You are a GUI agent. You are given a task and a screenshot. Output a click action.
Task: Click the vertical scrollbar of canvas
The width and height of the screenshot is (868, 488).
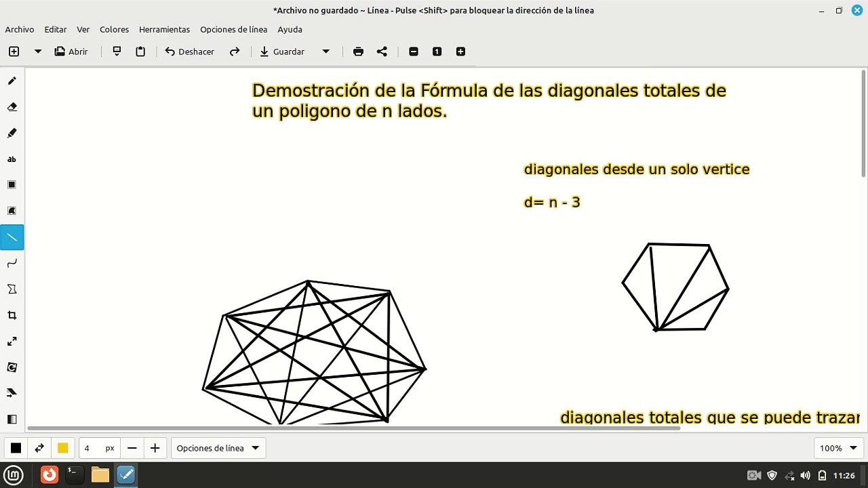coord(863,124)
